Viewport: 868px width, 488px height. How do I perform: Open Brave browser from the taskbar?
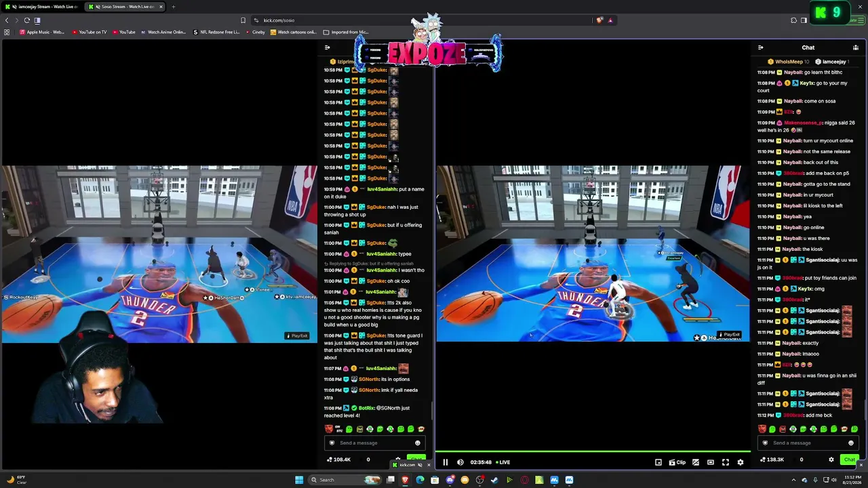tap(406, 480)
